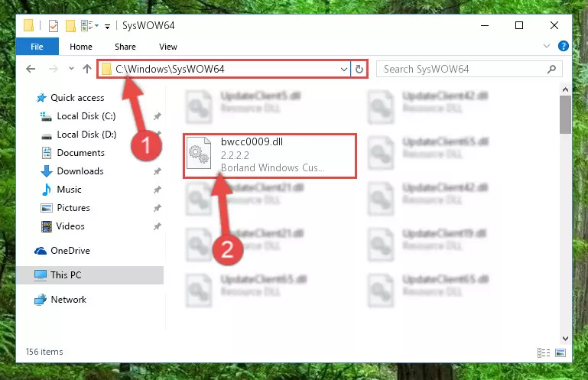
Task: Open the Customize Quick Access Toolbar arrow
Action: coord(107,26)
